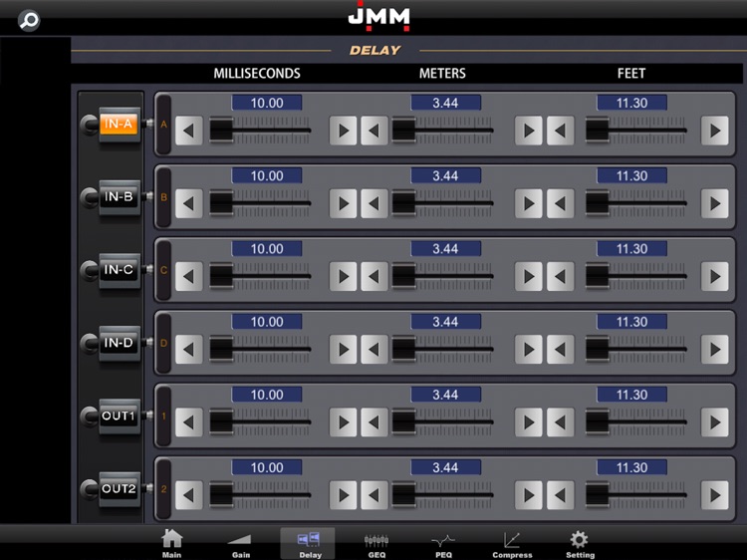This screenshot has width=747, height=560.
Task: Decrease IN-B milliseconds with left arrow
Action: 189,203
